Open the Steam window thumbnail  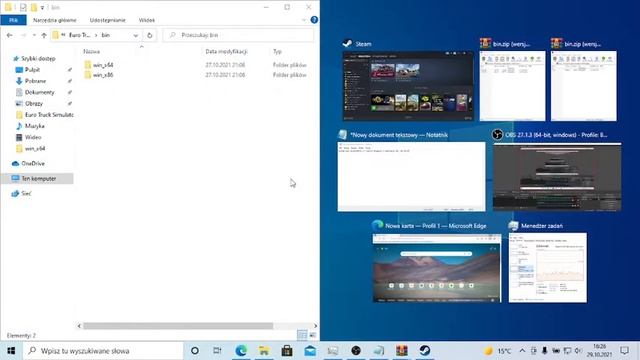(408, 86)
